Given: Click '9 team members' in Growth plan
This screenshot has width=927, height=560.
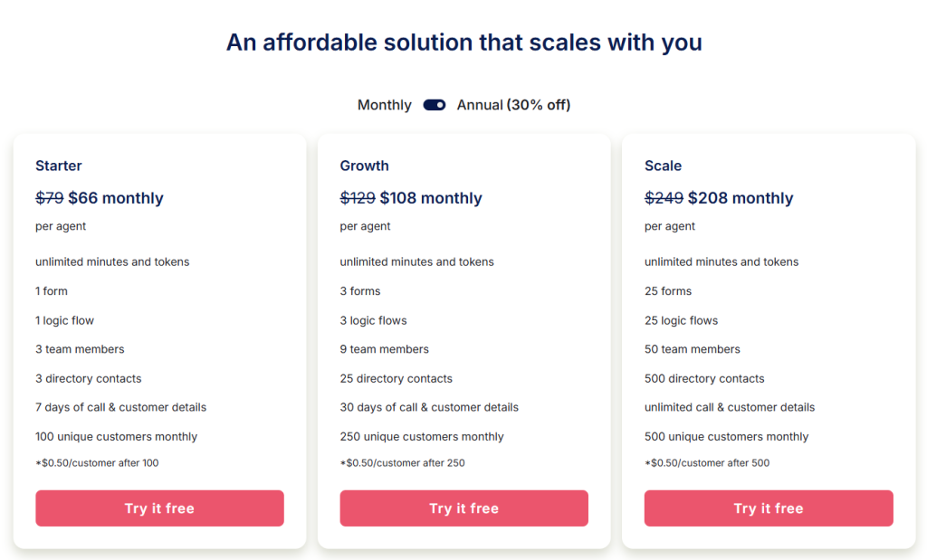Looking at the screenshot, I should pyautogui.click(x=384, y=349).
